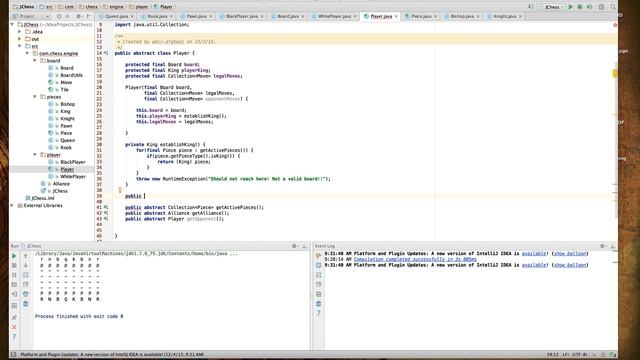The image size is (640, 360).
Task: Clear the console using the trash icon
Action: [25, 304]
